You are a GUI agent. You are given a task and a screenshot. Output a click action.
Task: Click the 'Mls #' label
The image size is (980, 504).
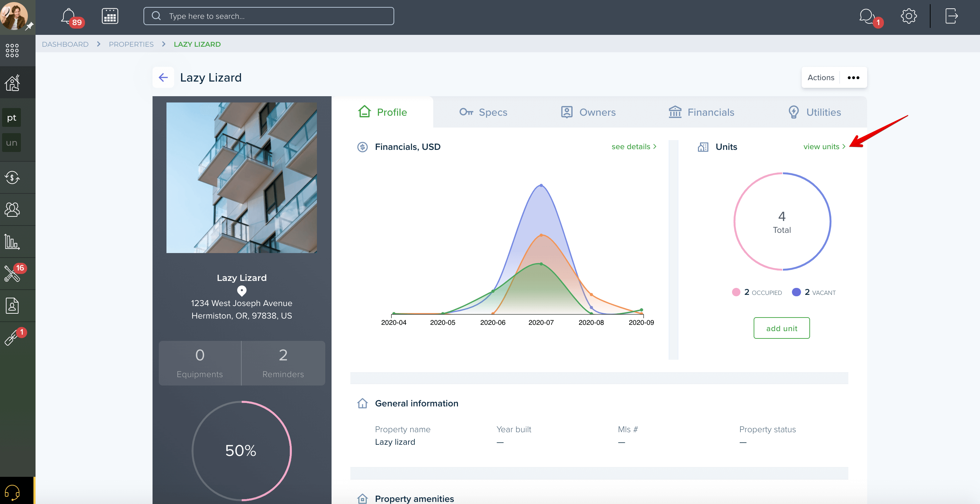(x=628, y=429)
